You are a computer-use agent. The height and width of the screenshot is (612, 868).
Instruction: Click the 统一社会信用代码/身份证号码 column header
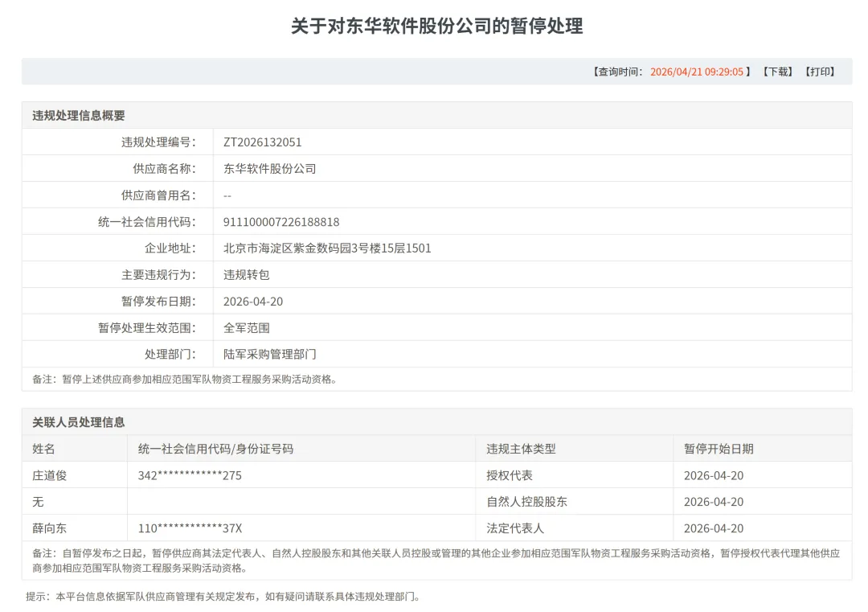coord(215,450)
